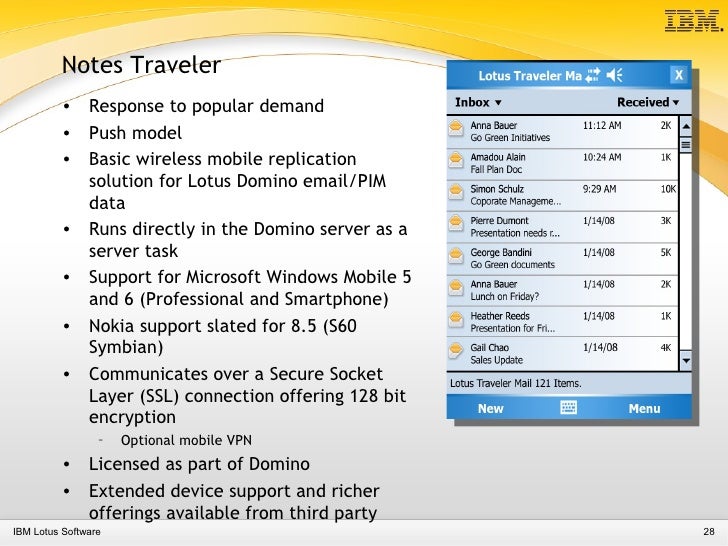Close the Lotus Traveler Mail window

coord(679,75)
